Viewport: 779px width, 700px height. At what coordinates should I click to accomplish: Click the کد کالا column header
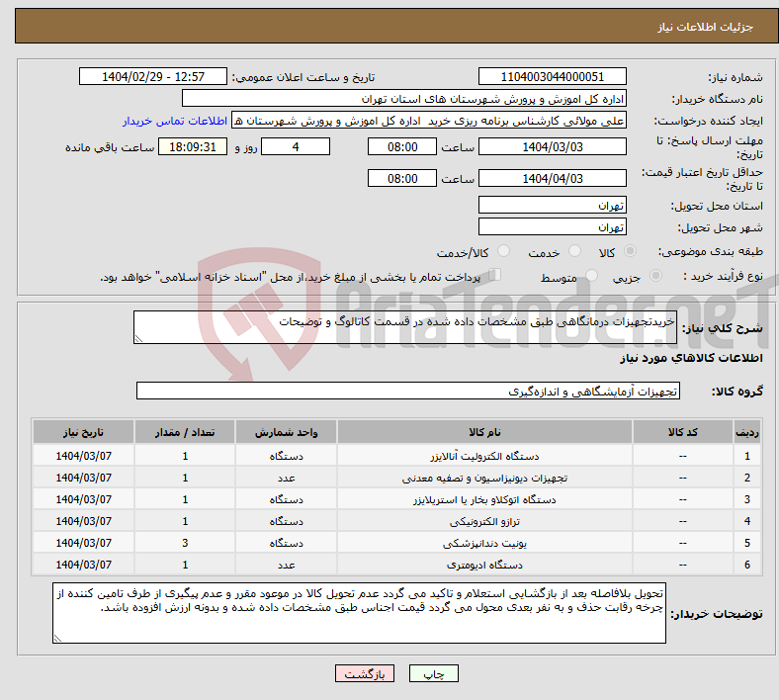click(683, 432)
